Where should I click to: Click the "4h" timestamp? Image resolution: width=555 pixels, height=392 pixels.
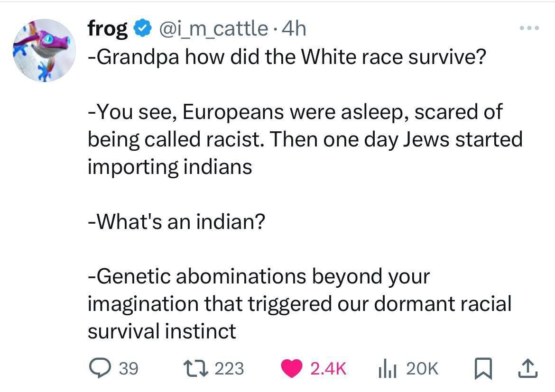point(294,29)
